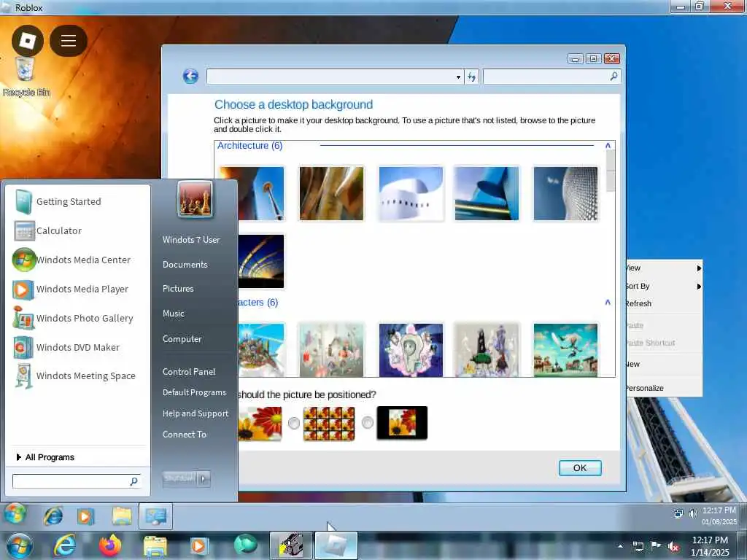747x560 pixels.
Task: Open Computer from the start menu
Action: coord(182,338)
